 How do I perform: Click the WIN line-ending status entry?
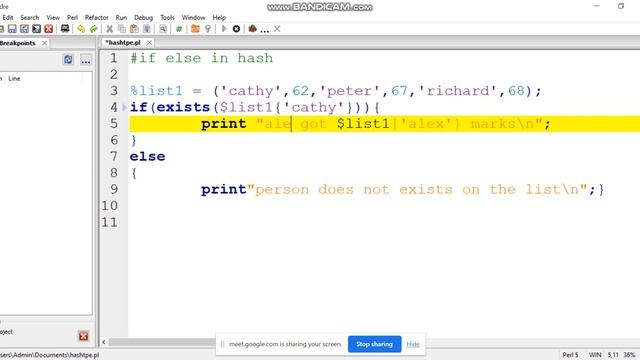coord(595,355)
